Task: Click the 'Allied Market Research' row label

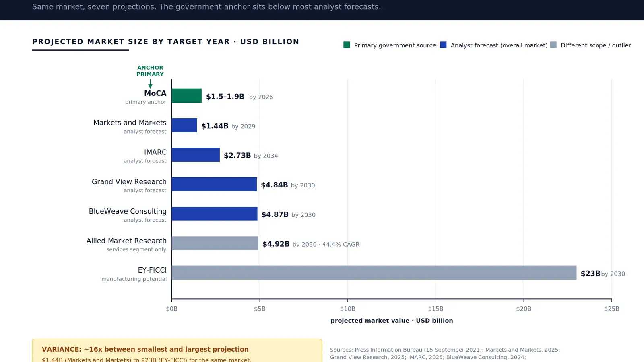Action: click(x=126, y=241)
